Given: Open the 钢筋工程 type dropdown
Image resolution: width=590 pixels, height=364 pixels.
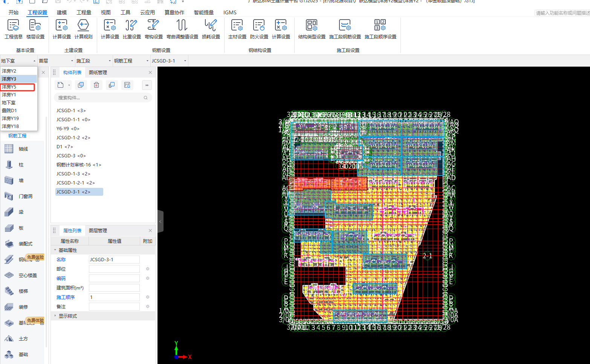Looking at the screenshot, I should click(131, 61).
